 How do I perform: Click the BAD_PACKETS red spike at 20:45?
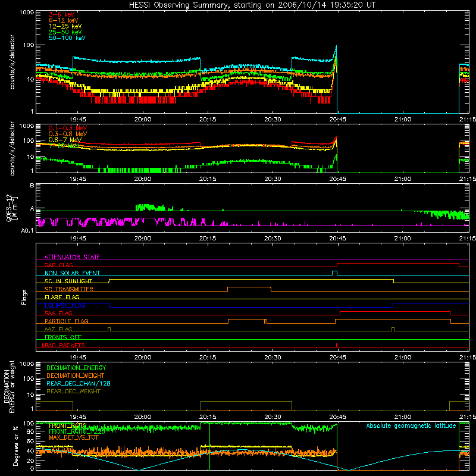[x=337, y=345]
